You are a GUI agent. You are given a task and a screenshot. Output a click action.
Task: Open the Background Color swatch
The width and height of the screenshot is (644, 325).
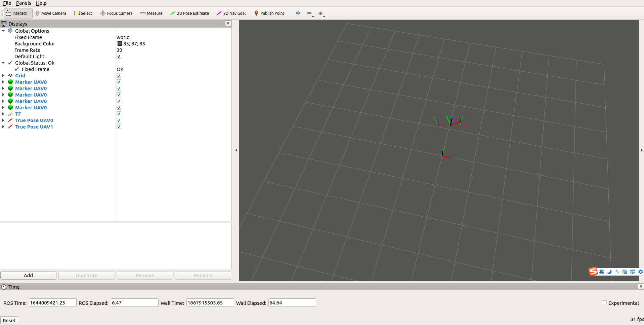120,43
